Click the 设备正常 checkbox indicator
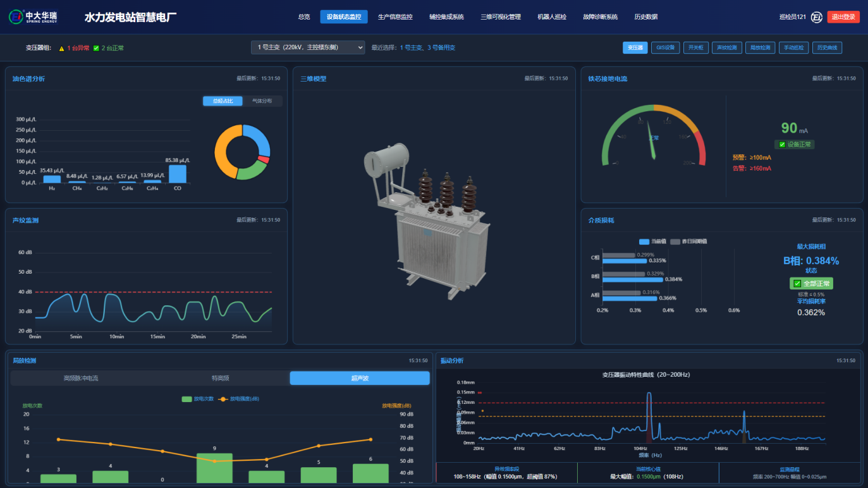The width and height of the screenshot is (868, 488). (x=782, y=145)
